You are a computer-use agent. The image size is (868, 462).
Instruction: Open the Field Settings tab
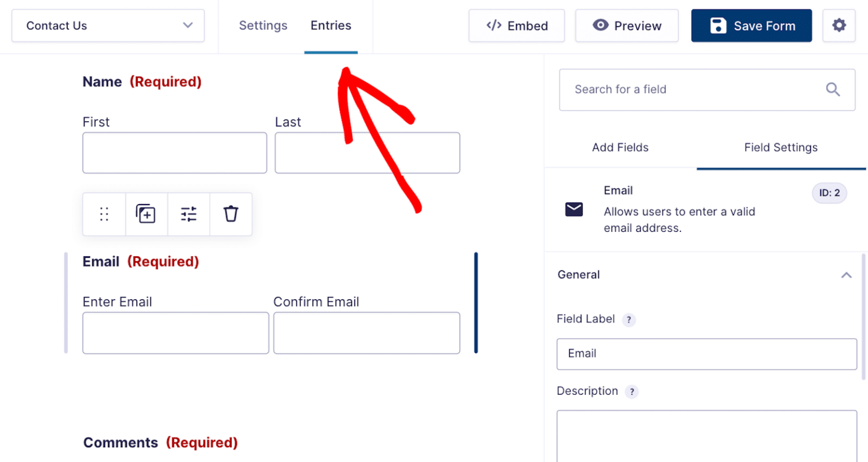(781, 147)
